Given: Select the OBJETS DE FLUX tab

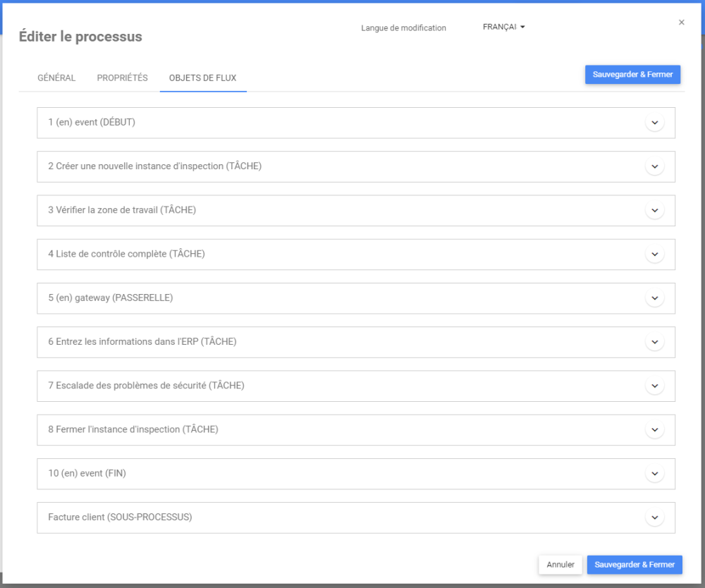Looking at the screenshot, I should (203, 78).
